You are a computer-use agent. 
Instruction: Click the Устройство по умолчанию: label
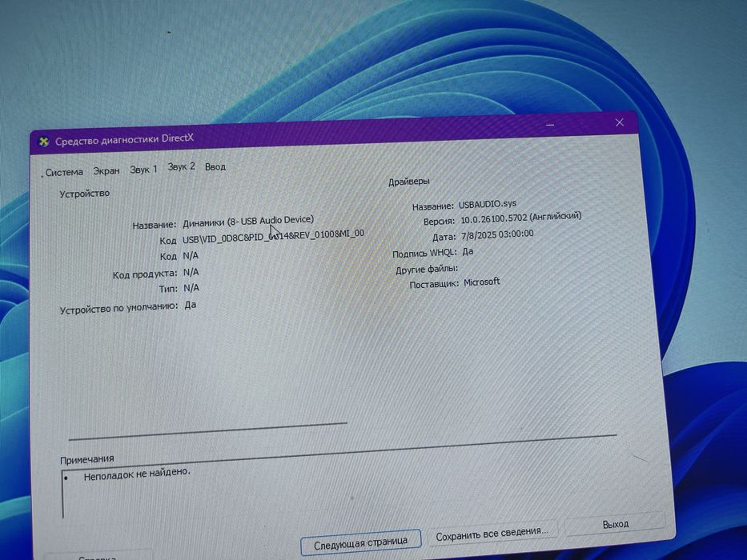[x=118, y=308]
